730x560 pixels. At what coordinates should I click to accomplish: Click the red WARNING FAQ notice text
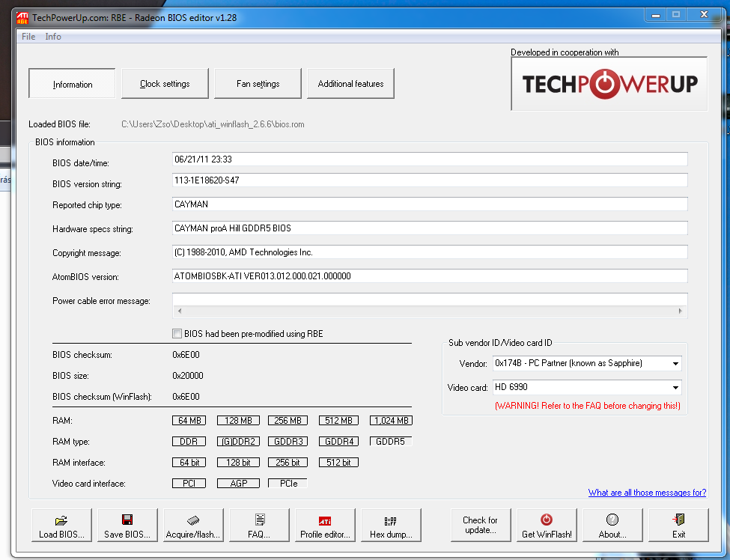[x=588, y=406]
